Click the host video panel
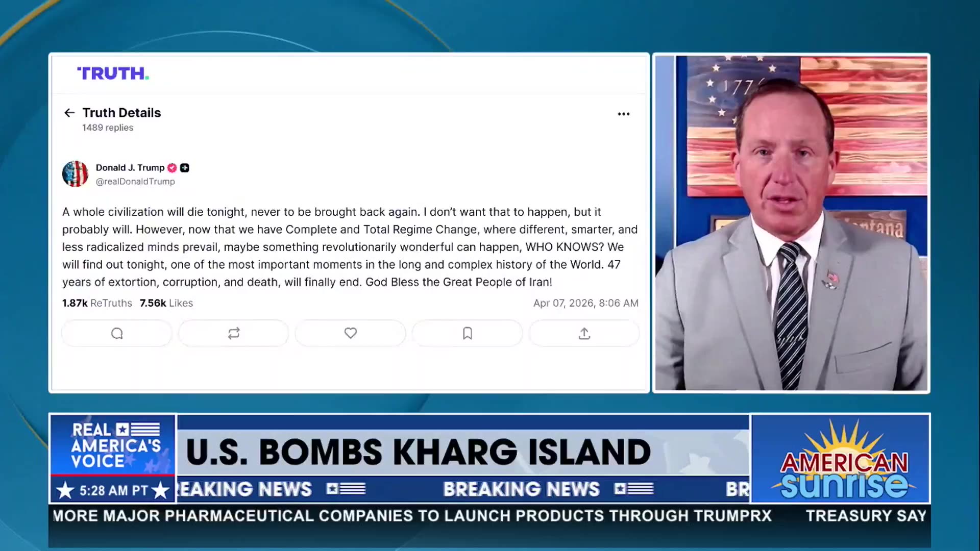Viewport: 980px width, 551px height. pyautogui.click(x=791, y=223)
